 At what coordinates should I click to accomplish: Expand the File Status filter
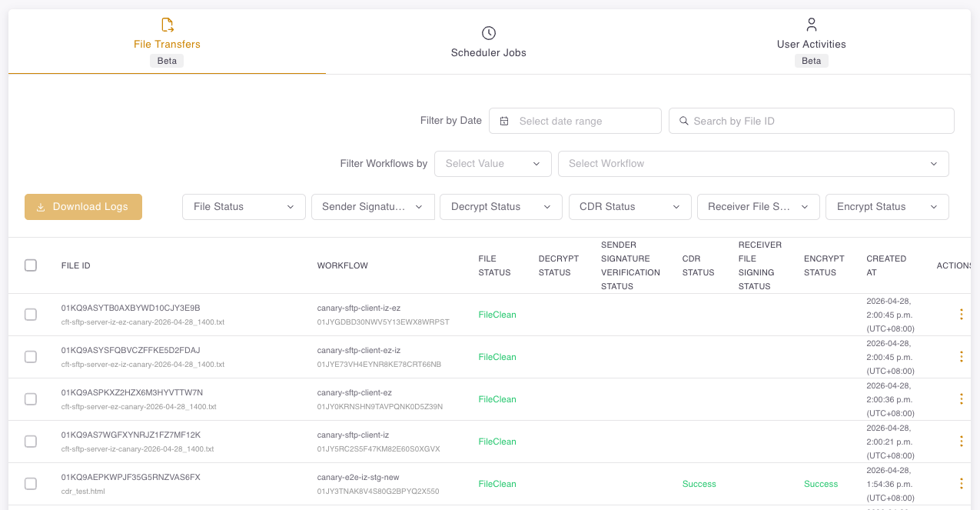244,207
